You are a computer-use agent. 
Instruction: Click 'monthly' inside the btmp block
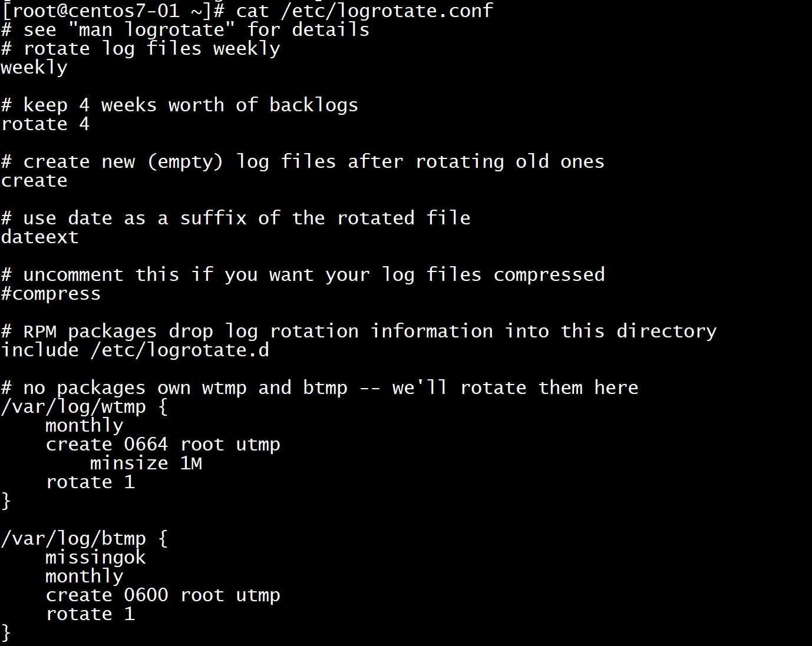coord(84,577)
